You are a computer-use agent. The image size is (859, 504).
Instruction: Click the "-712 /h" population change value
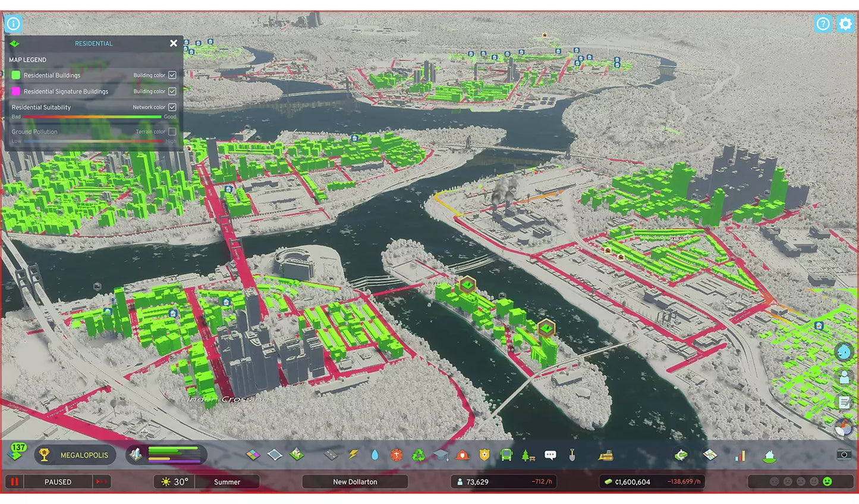pyautogui.click(x=542, y=482)
